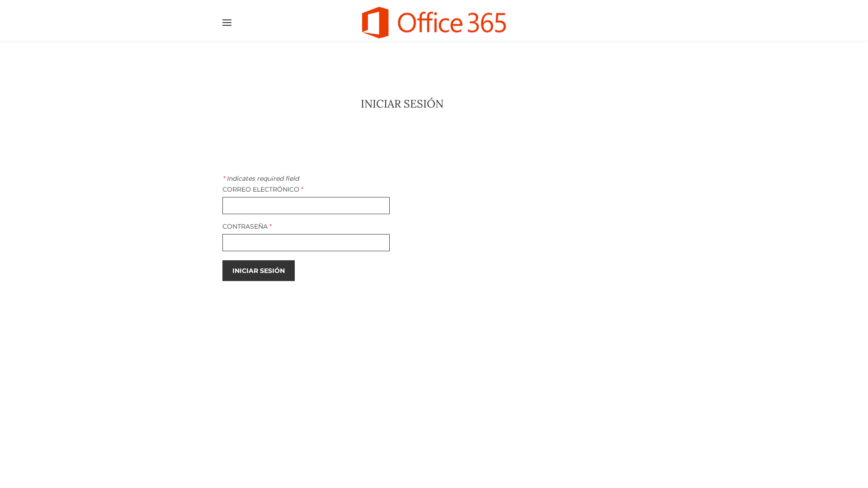Focus the Contraseña password field

306,243
